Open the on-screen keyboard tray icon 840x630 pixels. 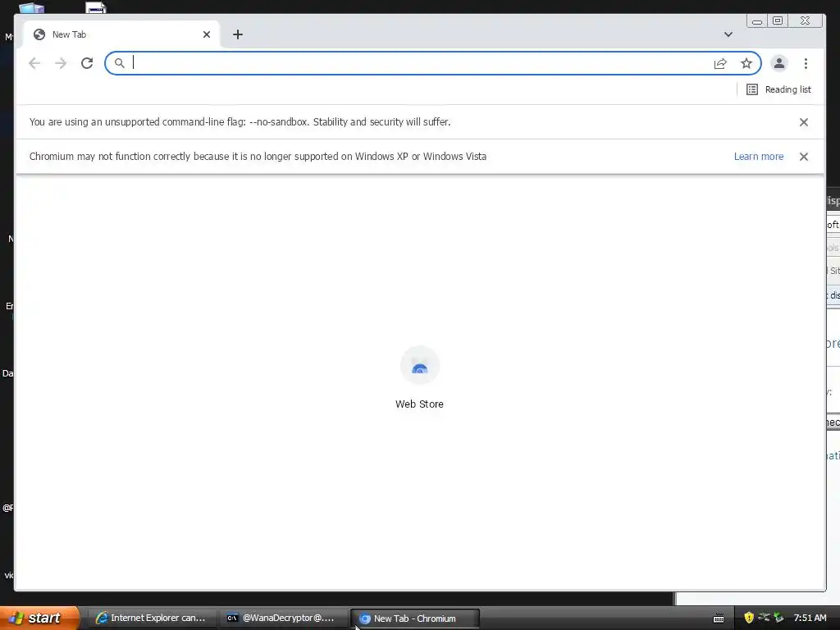point(719,619)
